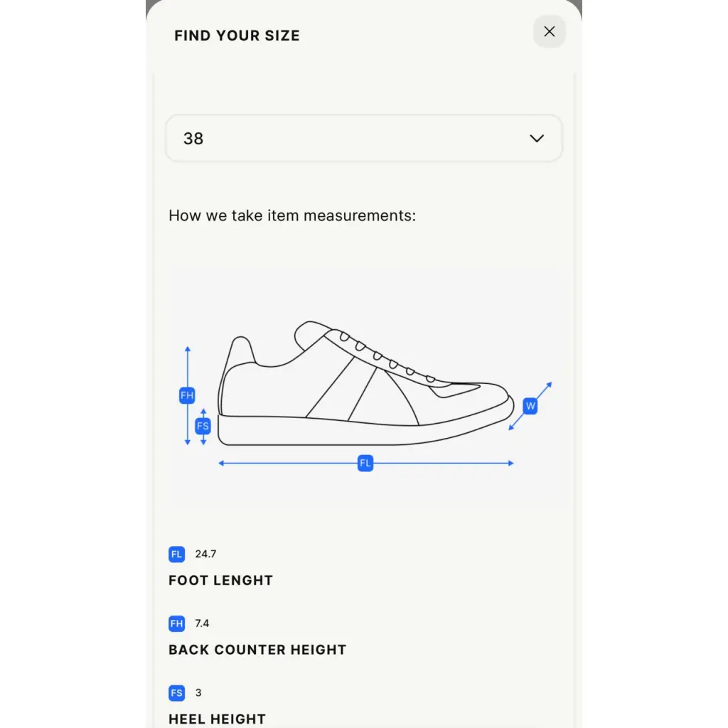Screen dimensions: 728x728
Task: Click the FH badge beside 7.4
Action: coord(176,623)
